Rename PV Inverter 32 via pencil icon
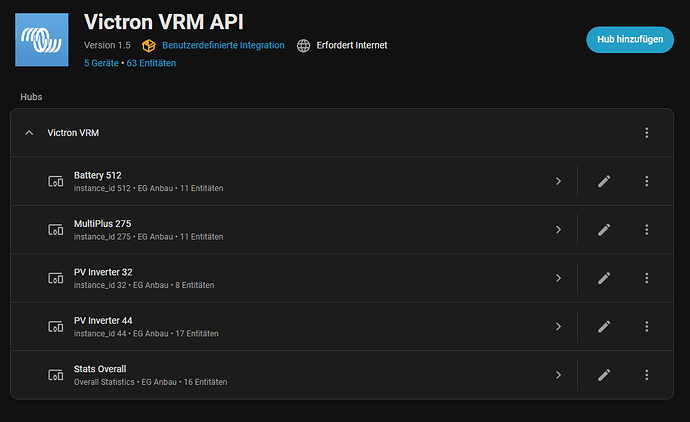This screenshot has height=422, width=690. (x=604, y=278)
